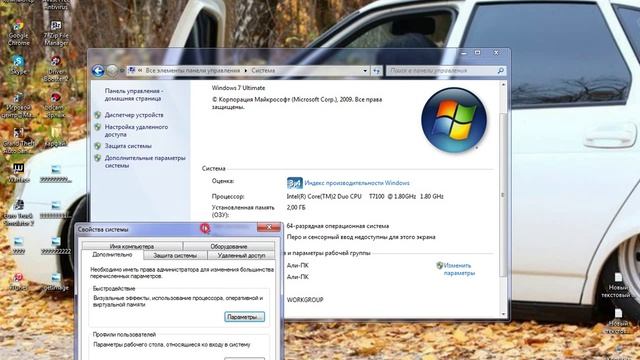Open Диспетчер устройств link

(x=134, y=115)
